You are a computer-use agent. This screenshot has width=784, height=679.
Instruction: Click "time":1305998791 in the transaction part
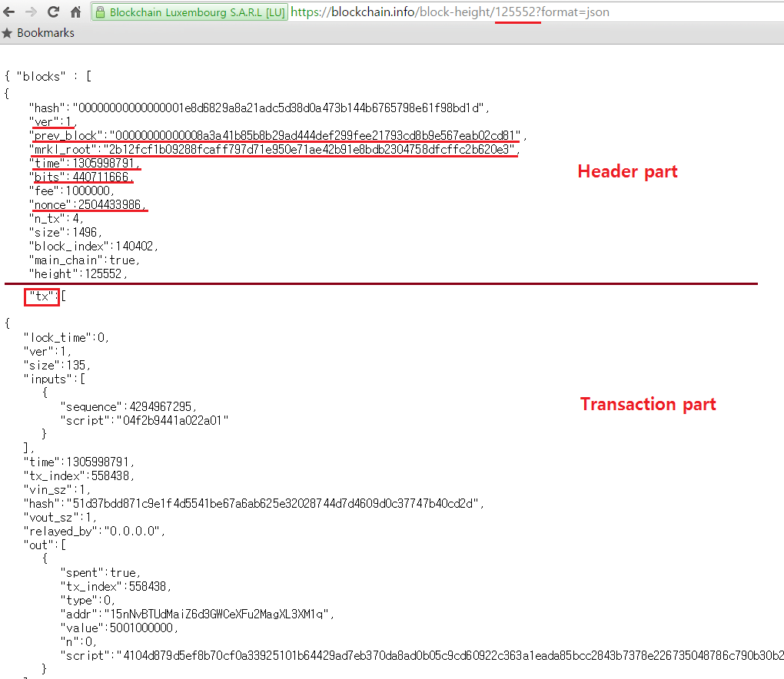coord(79,462)
